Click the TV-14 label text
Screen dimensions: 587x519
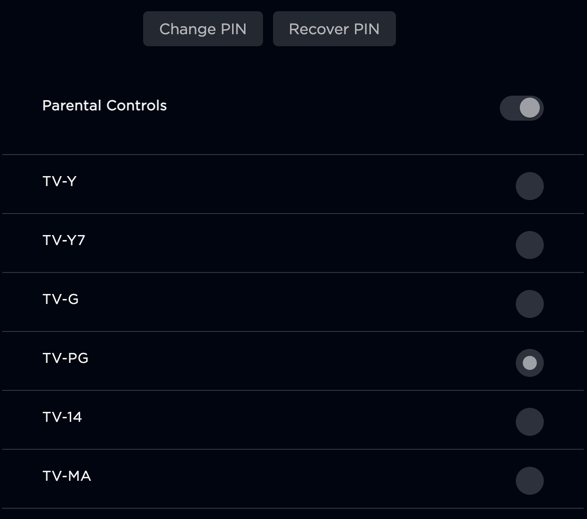(x=62, y=417)
